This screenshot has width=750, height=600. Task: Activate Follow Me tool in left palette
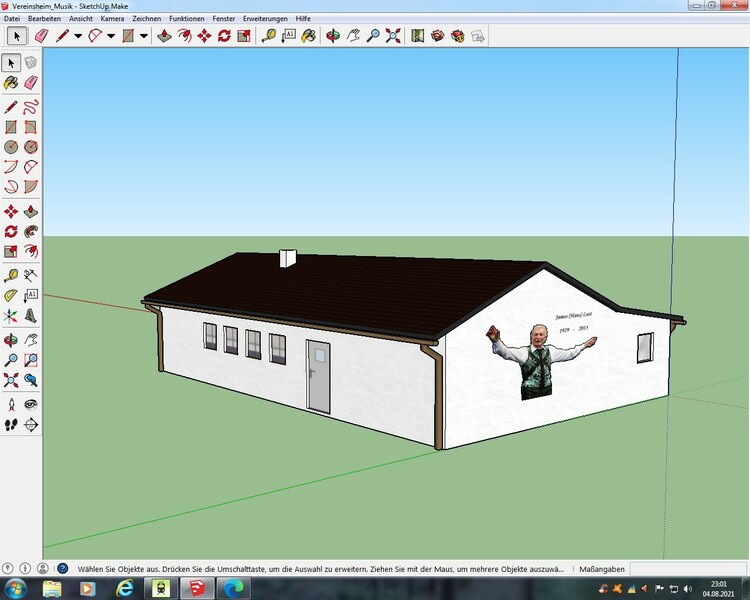point(31,231)
